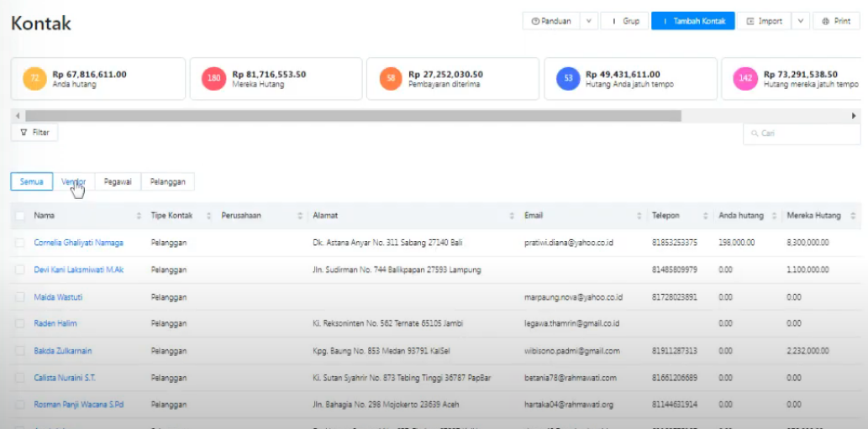Click left arrow of the horizontal scrollbar
Screen dimensions: 868x429
pyautogui.click(x=18, y=116)
